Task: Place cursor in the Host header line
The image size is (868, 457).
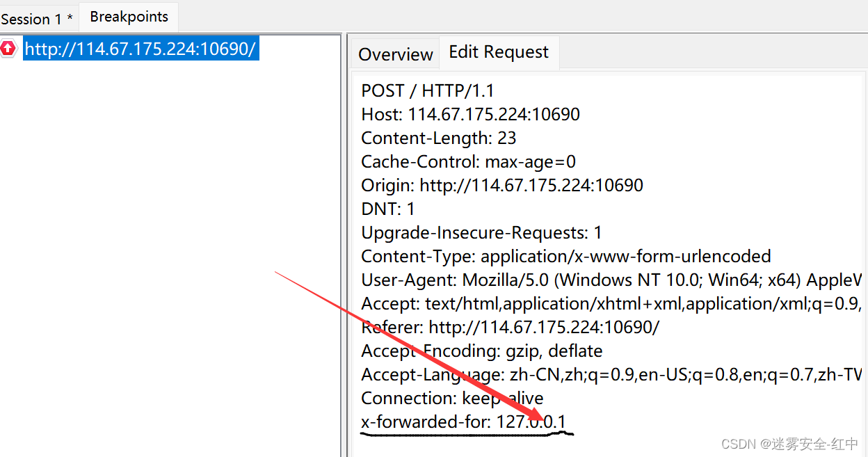Action: pyautogui.click(x=470, y=115)
